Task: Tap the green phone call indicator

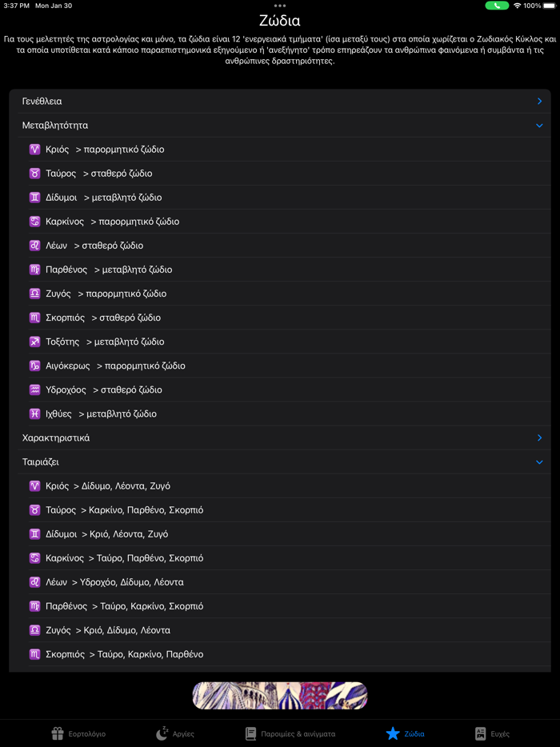Action: pos(497,6)
